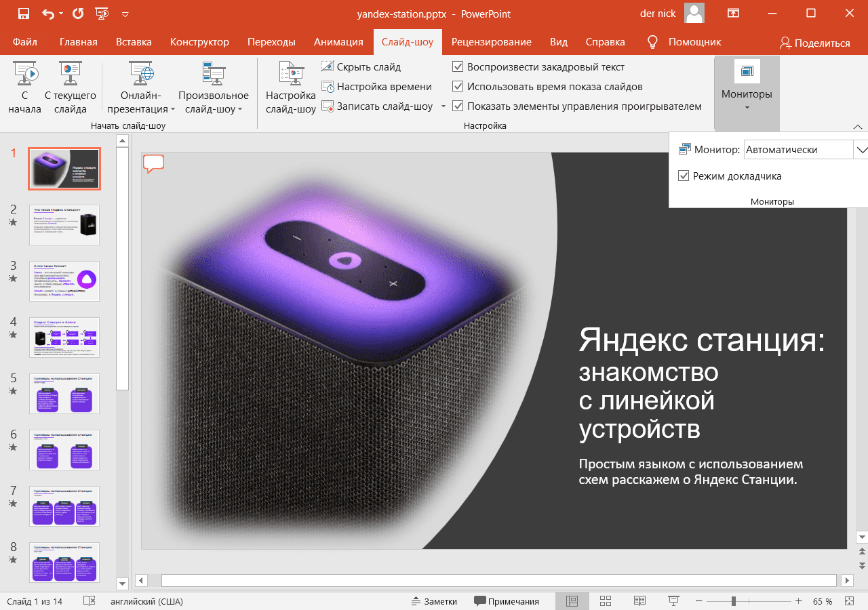Open the Файл tab
The height and width of the screenshot is (610, 868).
pyautogui.click(x=24, y=42)
